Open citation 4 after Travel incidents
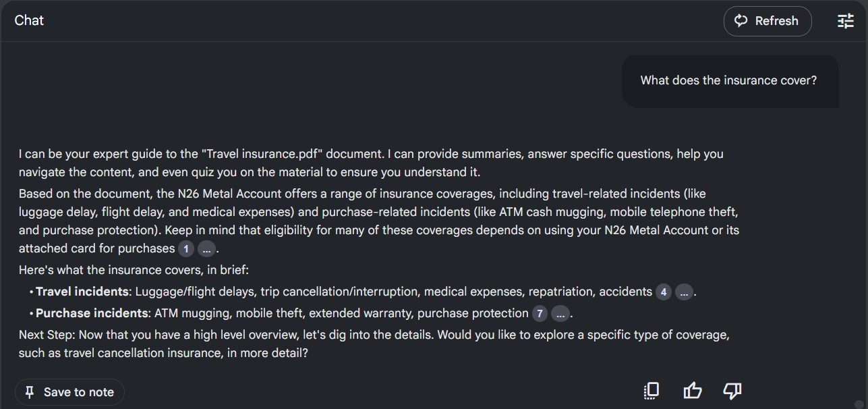This screenshot has height=409, width=868. tap(664, 292)
